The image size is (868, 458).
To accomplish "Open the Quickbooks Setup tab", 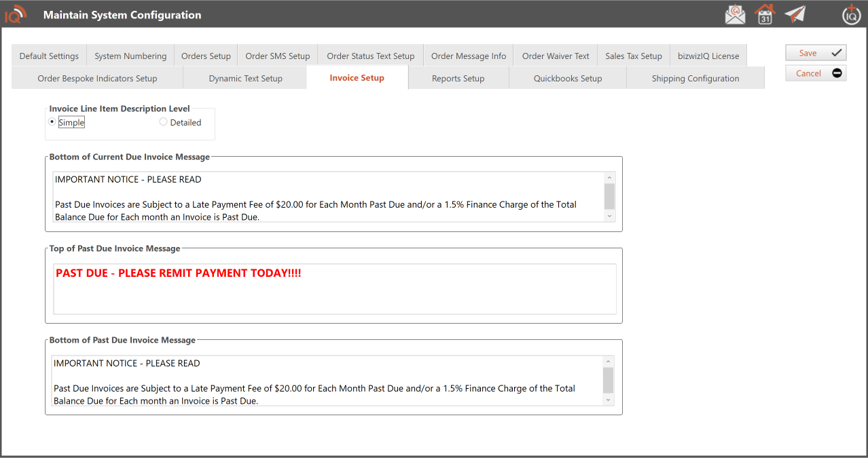I will [568, 78].
